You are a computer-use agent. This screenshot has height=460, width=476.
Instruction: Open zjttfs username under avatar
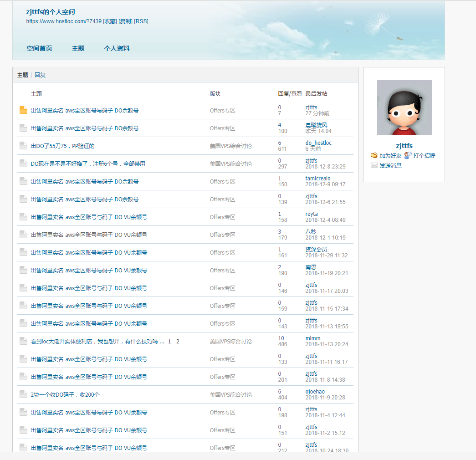[x=404, y=146]
